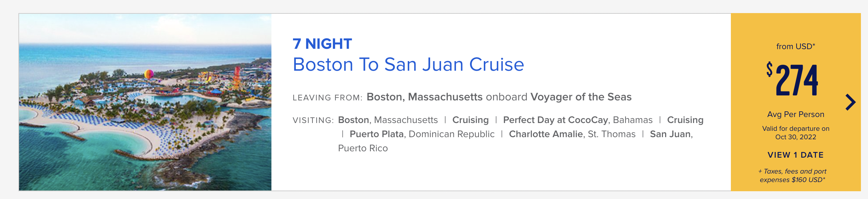Click the Valid for departure Oct 30, 2022 text

point(796,133)
